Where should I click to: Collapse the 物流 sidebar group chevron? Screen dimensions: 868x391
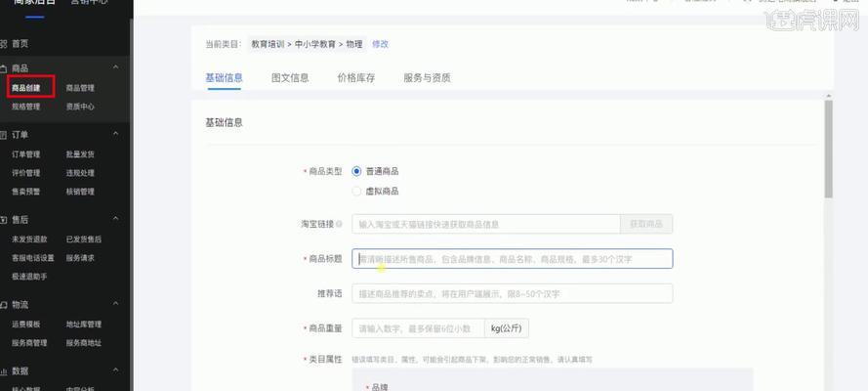click(x=116, y=306)
